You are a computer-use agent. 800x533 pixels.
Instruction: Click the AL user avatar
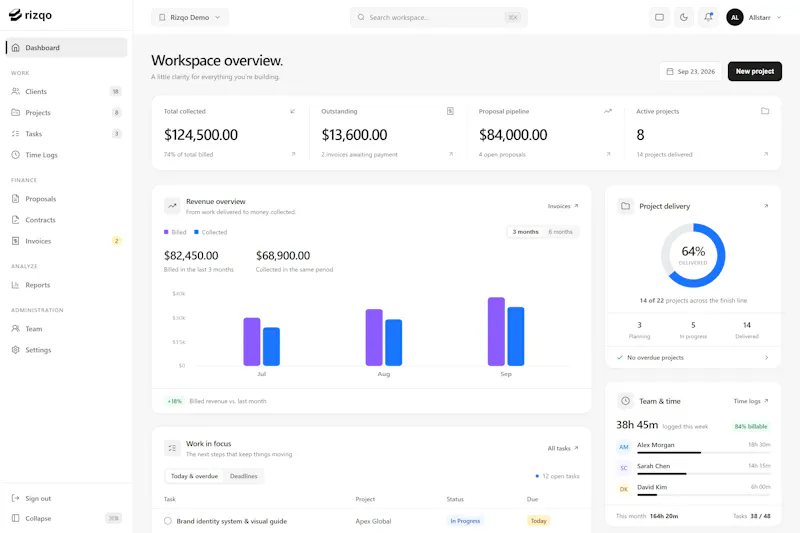[x=735, y=17]
